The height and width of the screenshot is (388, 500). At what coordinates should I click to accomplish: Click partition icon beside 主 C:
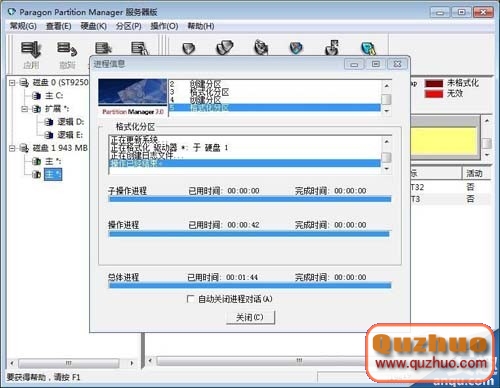tap(36, 96)
